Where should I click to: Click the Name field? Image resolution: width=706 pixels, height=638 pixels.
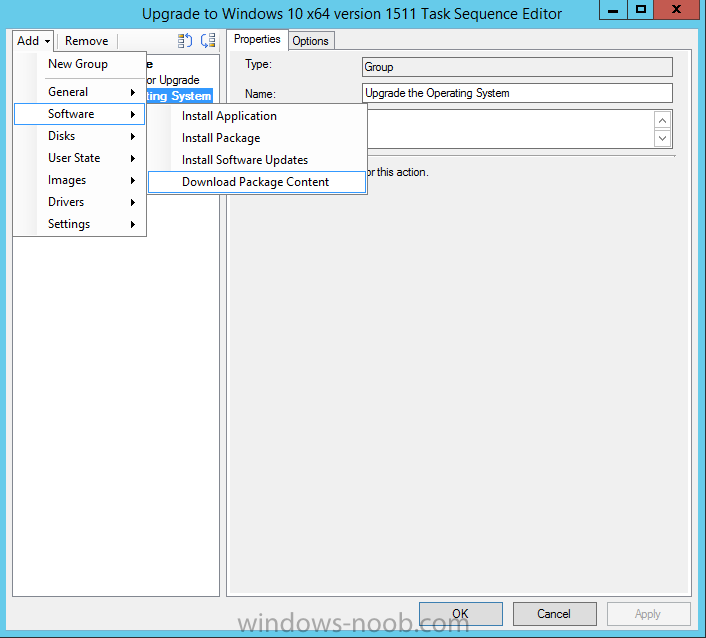pyautogui.click(x=517, y=93)
